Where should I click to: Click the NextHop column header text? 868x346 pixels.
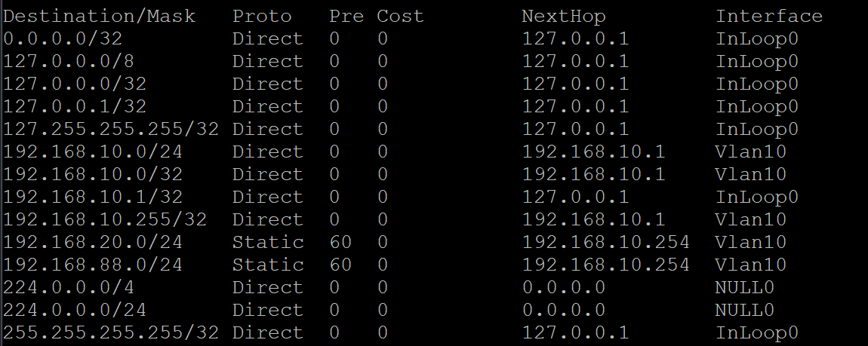click(x=564, y=16)
